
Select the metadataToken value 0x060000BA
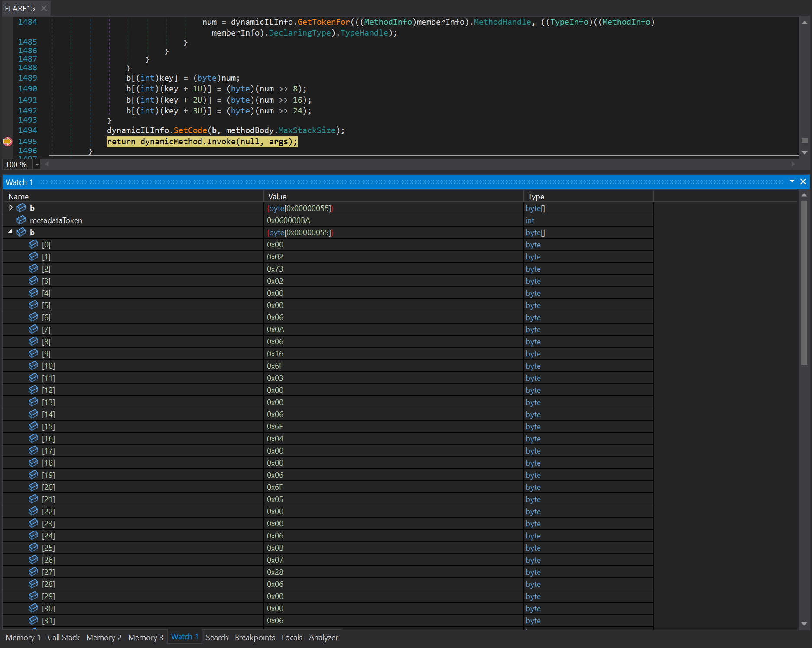click(289, 220)
